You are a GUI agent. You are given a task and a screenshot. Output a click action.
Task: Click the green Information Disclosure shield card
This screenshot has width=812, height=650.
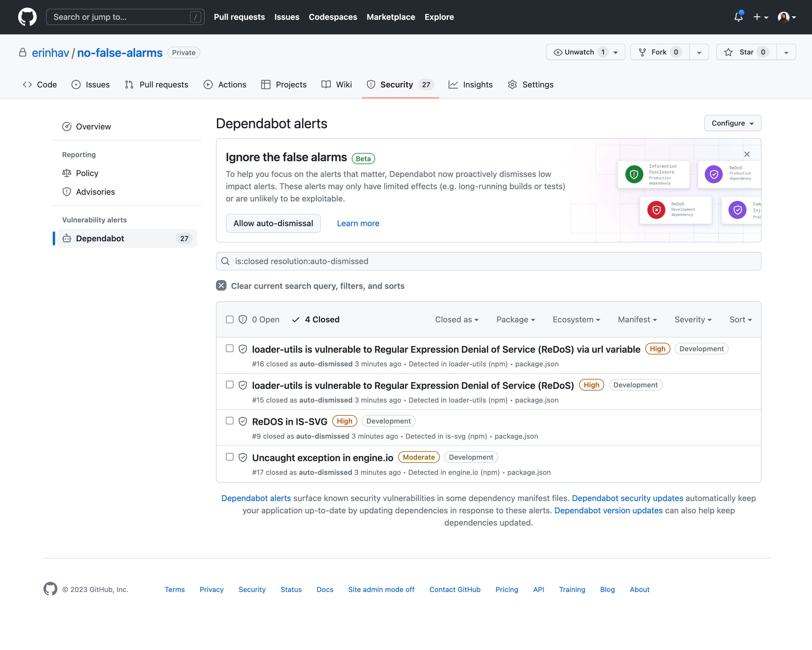653,174
